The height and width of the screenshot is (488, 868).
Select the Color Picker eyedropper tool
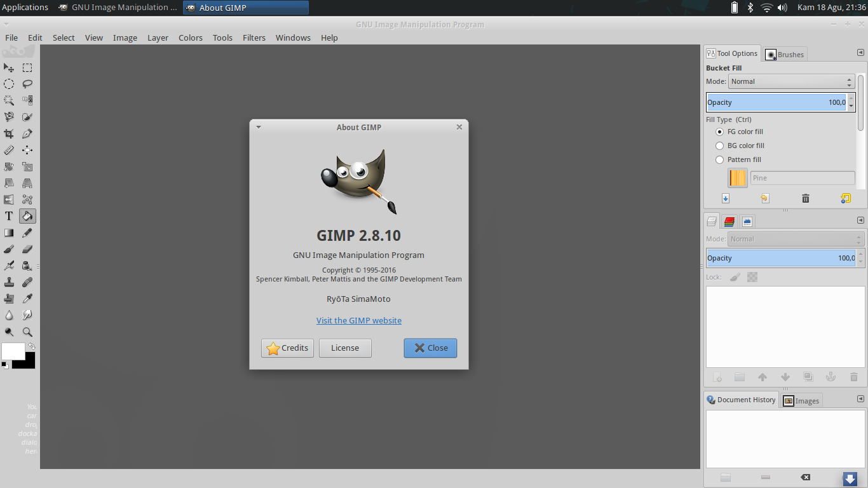point(27,299)
